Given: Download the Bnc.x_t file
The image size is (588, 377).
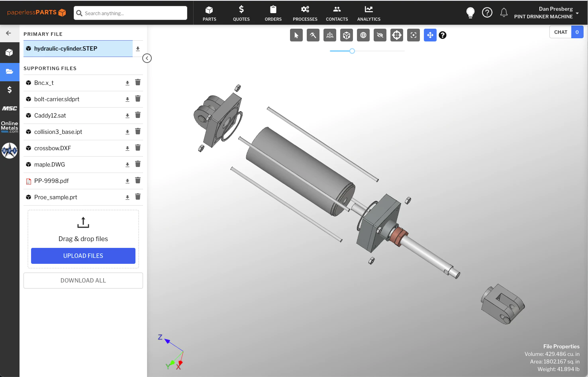Looking at the screenshot, I should pos(127,83).
